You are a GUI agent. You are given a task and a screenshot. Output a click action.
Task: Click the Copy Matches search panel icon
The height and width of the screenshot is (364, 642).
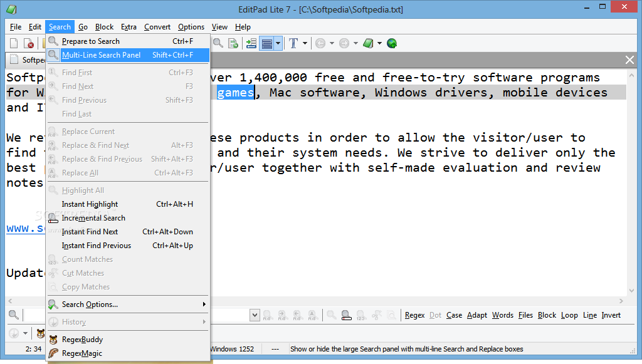(391, 315)
